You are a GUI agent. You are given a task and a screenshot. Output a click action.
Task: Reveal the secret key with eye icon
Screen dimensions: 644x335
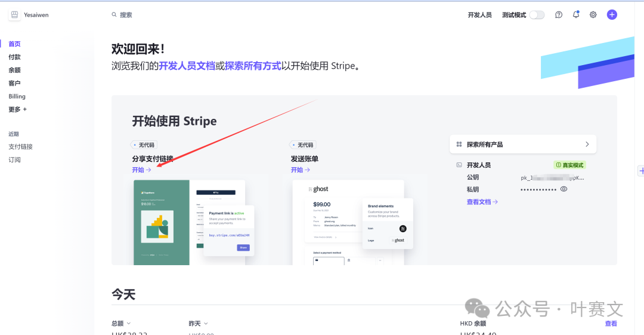coord(563,189)
